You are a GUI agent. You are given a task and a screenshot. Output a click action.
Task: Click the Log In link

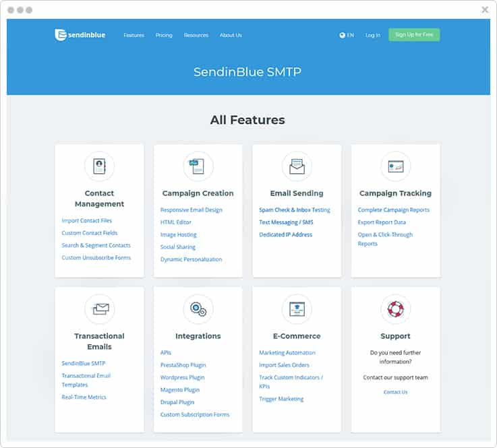373,35
